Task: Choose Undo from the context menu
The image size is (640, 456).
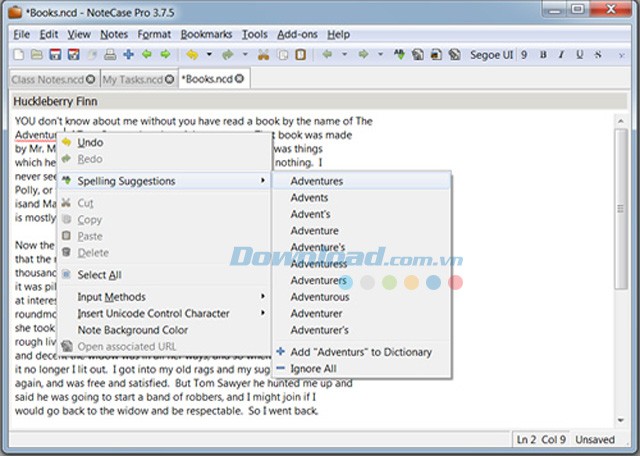Action: 163,142
